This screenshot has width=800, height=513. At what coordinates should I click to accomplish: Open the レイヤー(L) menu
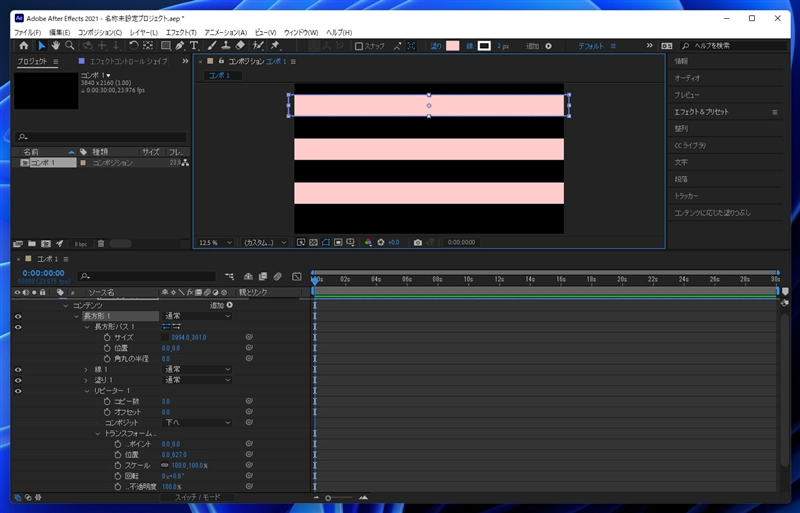click(143, 33)
